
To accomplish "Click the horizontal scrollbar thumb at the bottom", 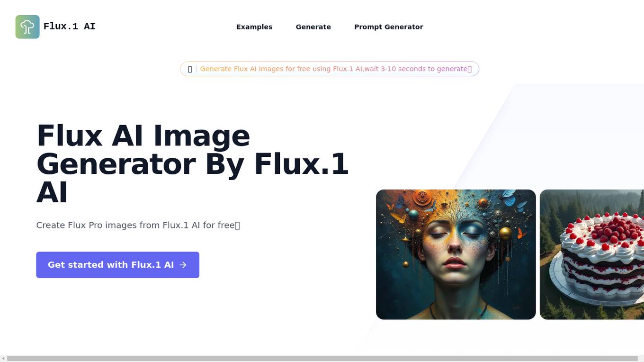I will pyautogui.click(x=322, y=359).
